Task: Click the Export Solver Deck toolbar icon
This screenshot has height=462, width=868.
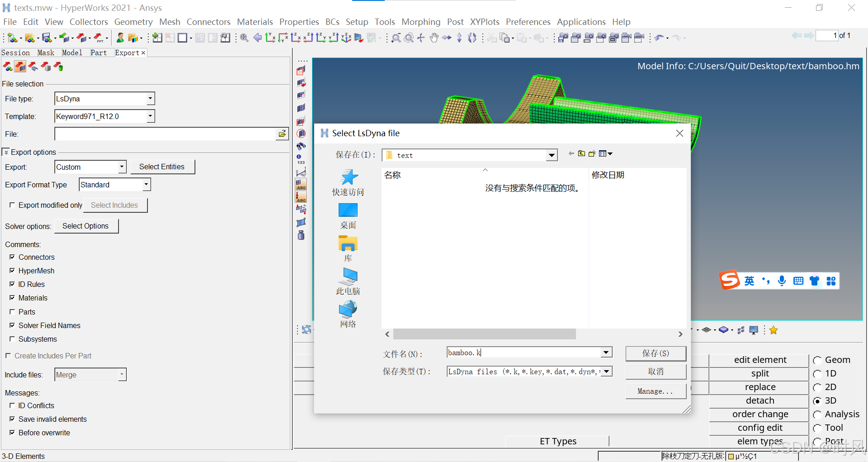Action: [x=82, y=38]
